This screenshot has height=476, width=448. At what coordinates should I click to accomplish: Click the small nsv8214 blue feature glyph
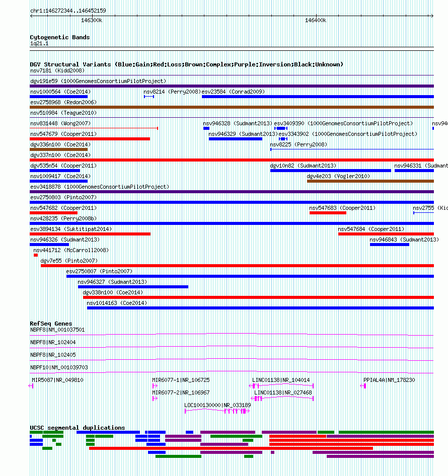coord(149,97)
